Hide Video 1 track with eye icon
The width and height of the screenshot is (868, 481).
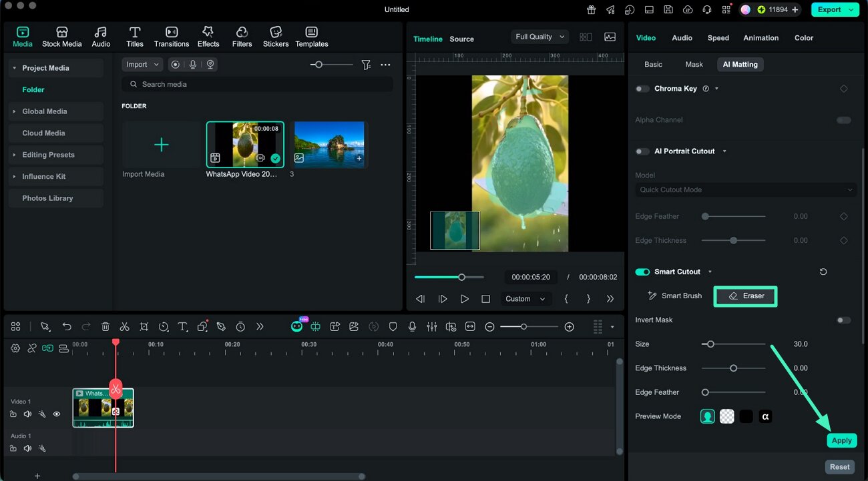point(57,414)
